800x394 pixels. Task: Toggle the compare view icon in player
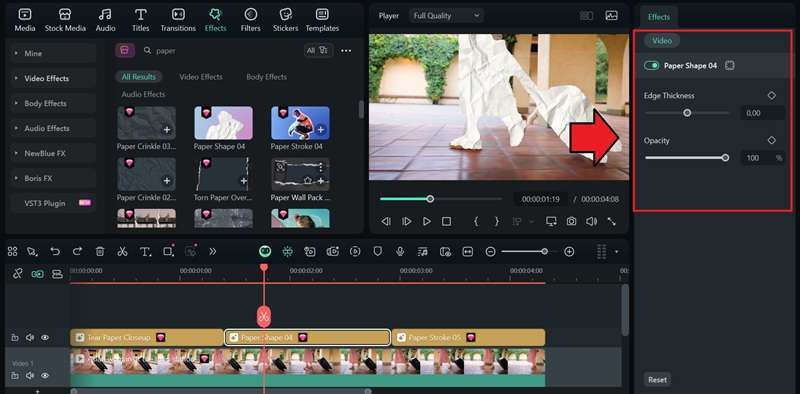[587, 16]
